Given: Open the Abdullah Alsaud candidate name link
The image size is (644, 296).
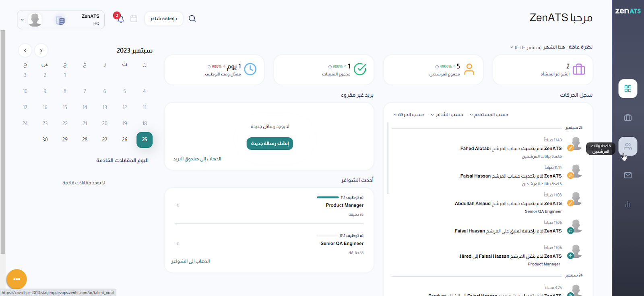Looking at the screenshot, I should [473, 204].
